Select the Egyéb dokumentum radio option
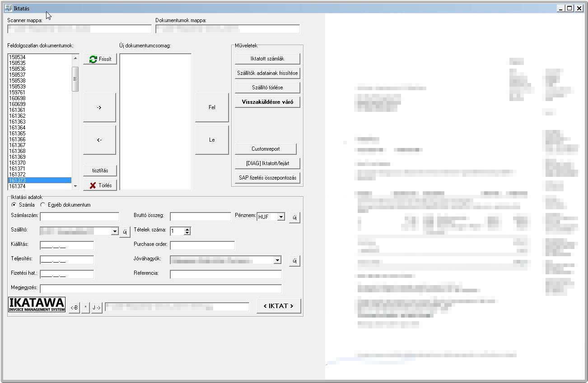This screenshot has width=588, height=383. 43,205
